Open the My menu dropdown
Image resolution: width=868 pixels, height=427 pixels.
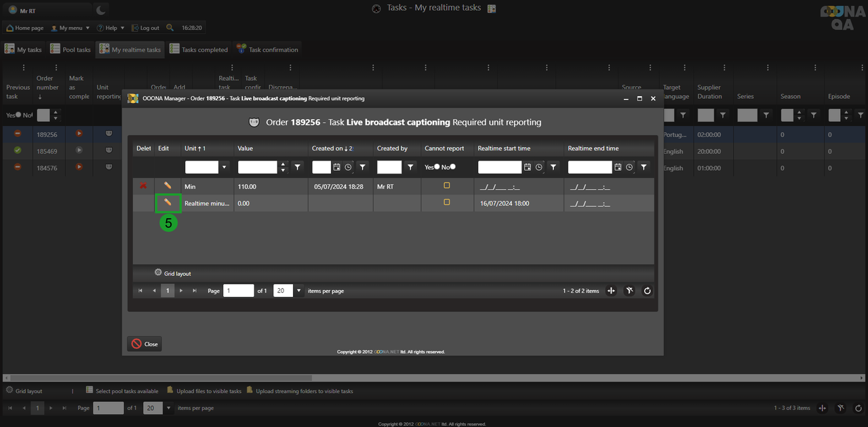(71, 28)
